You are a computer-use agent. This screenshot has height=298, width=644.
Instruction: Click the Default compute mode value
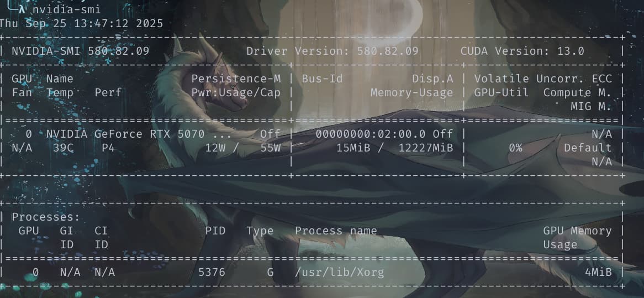click(588, 148)
